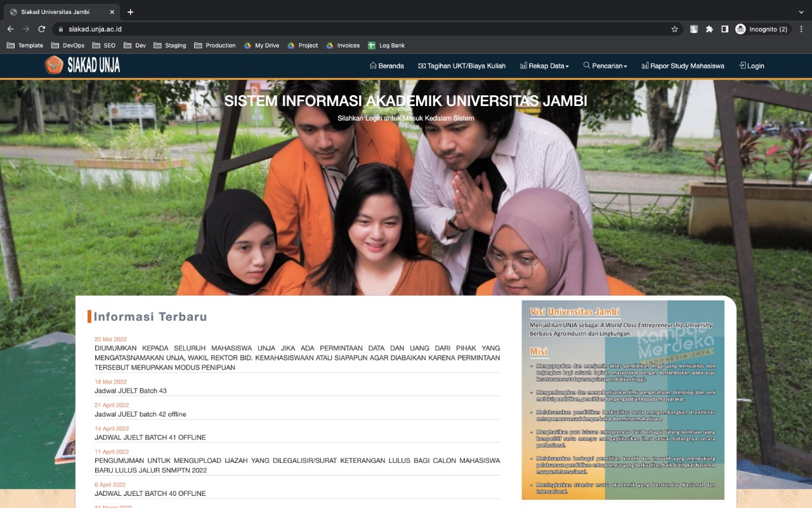Click the Silahkan Login untuk Masuk subtitle
This screenshot has width=812, height=508.
(406, 118)
